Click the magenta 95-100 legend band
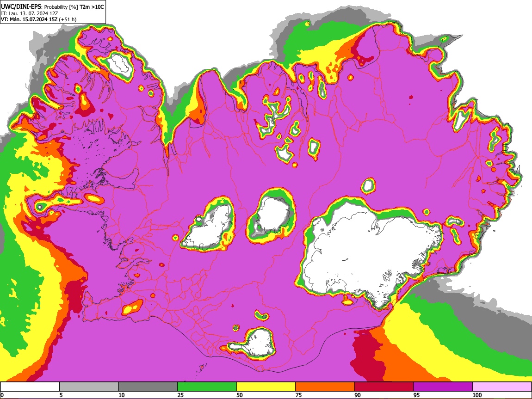This screenshot has height=399, width=532. point(443,387)
